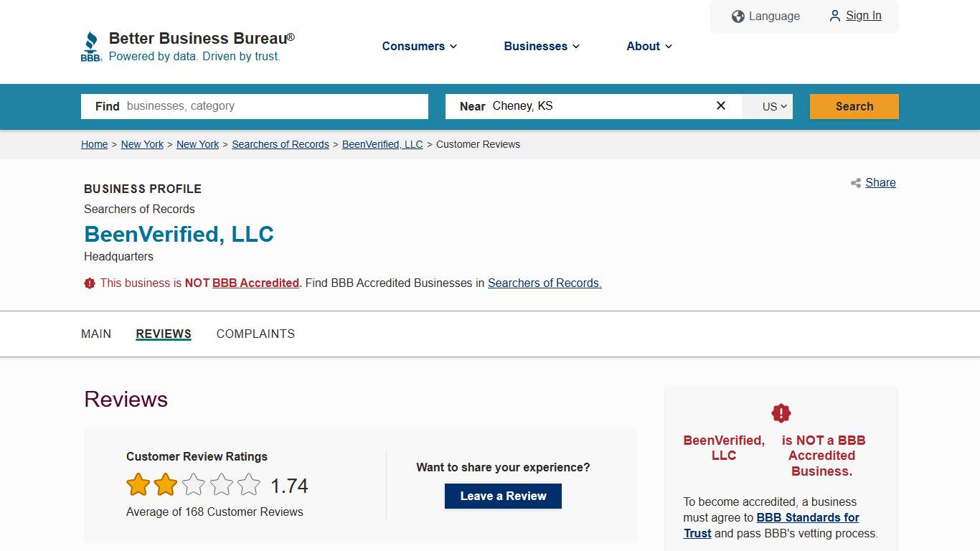Image resolution: width=980 pixels, height=551 pixels.
Task: Switch to the MAIN tab
Action: coord(96,334)
